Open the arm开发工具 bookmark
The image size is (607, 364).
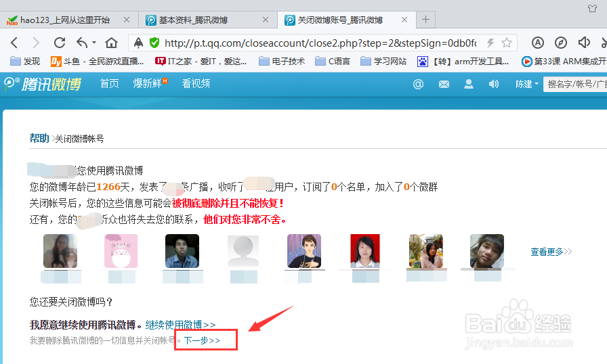[x=463, y=61]
